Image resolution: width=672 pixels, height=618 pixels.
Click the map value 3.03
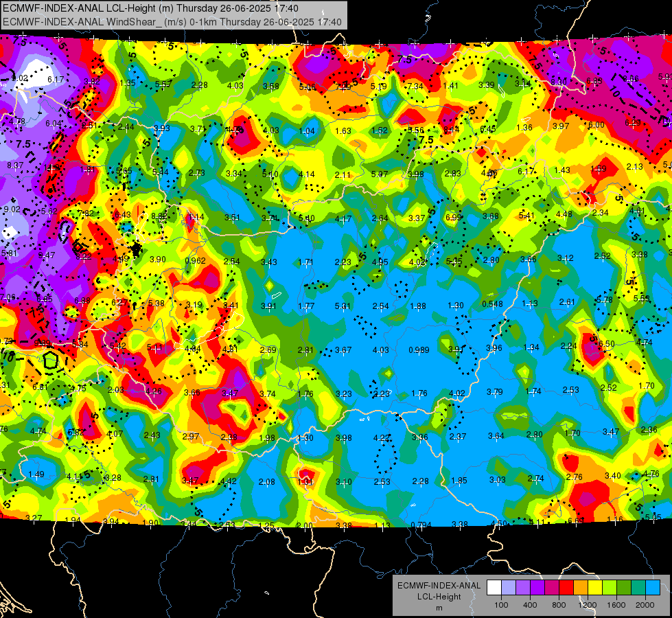click(498, 479)
